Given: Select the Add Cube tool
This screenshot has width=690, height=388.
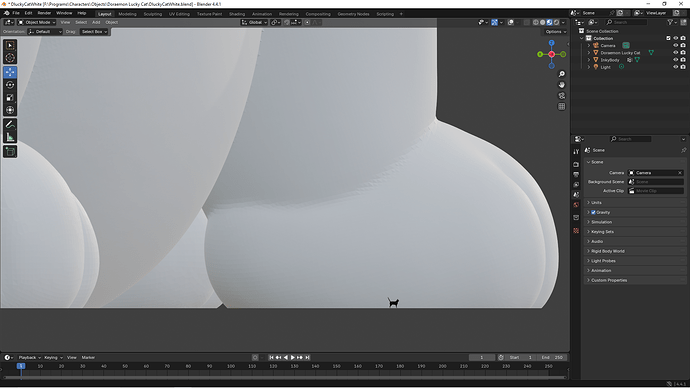Looking at the screenshot, I should 10,152.
